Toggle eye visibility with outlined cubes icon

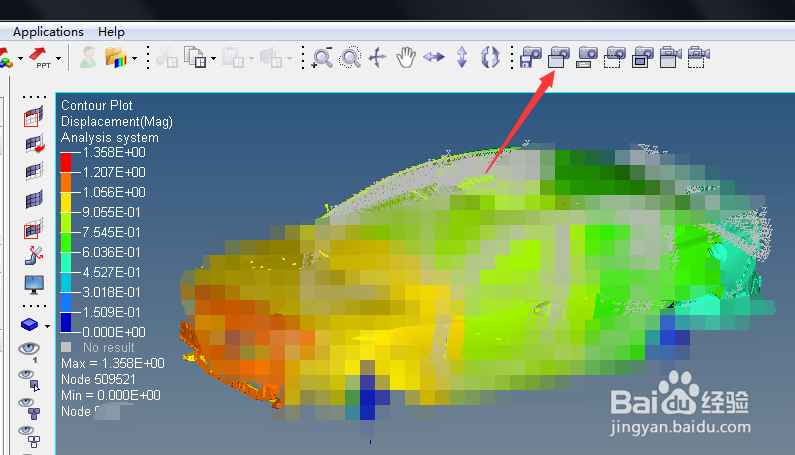pyautogui.click(x=29, y=437)
